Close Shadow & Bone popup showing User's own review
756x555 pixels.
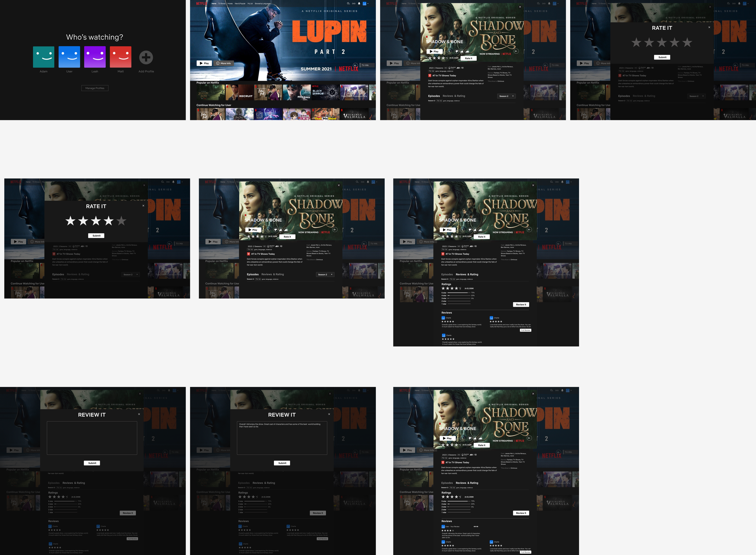coord(533,394)
